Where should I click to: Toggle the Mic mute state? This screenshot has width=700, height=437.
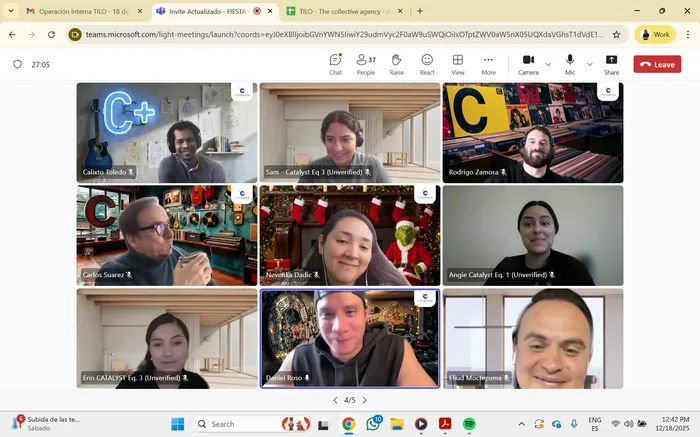pos(570,64)
